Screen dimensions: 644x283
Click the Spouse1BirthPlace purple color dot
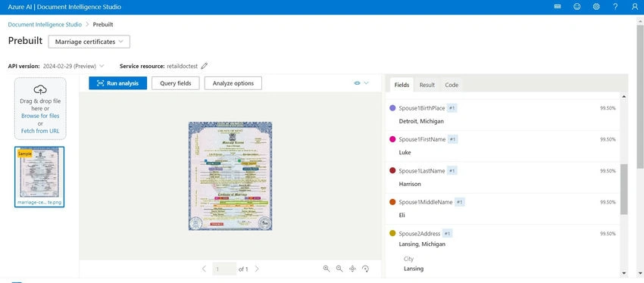(392, 108)
